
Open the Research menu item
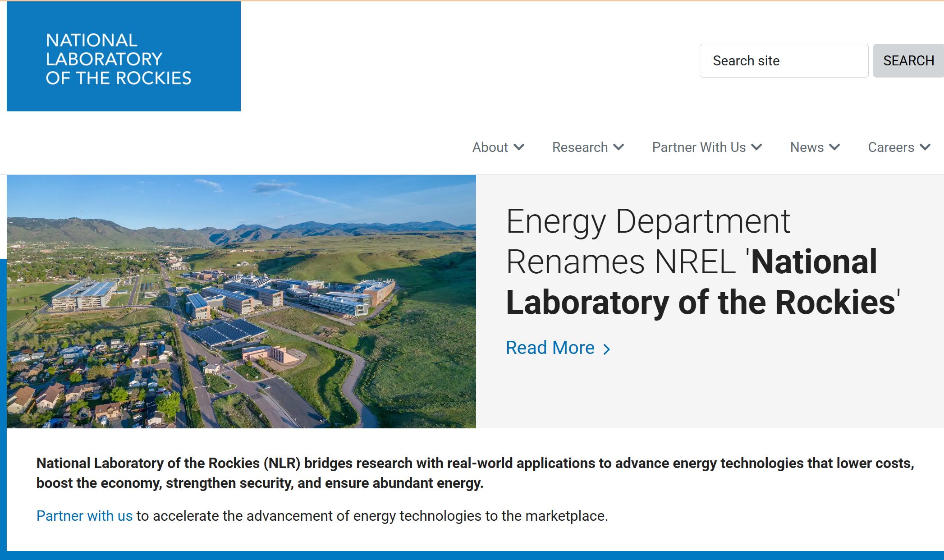pyautogui.click(x=580, y=147)
